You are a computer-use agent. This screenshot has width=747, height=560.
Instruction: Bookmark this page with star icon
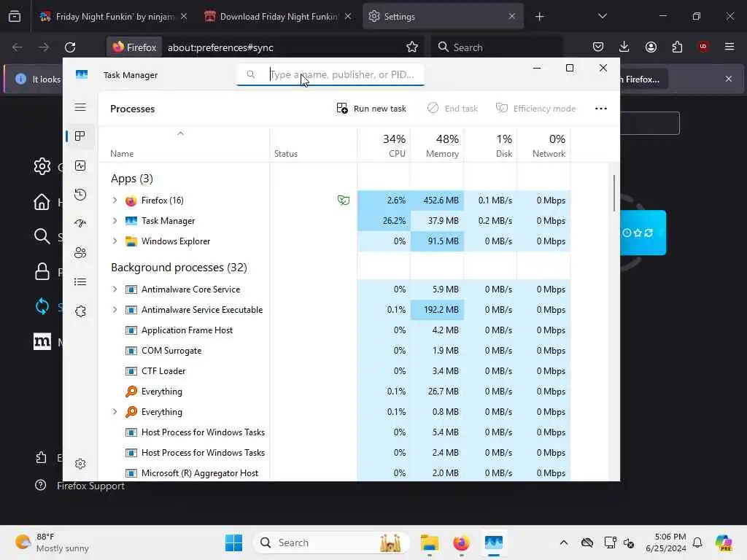[411, 47]
